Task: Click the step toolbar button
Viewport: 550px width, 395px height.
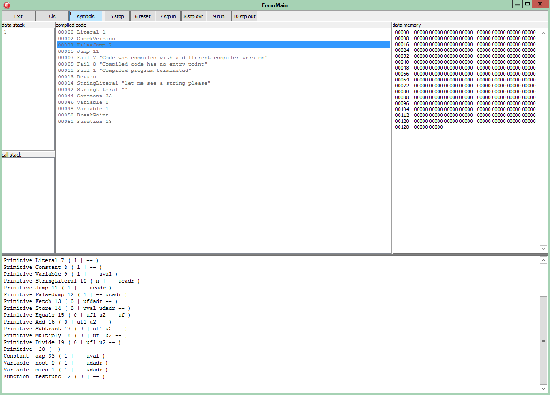Action: click(x=117, y=16)
